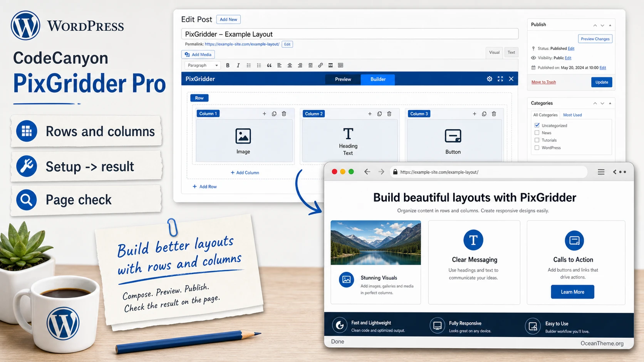Collapse the Publish panel triangle

(610, 25)
